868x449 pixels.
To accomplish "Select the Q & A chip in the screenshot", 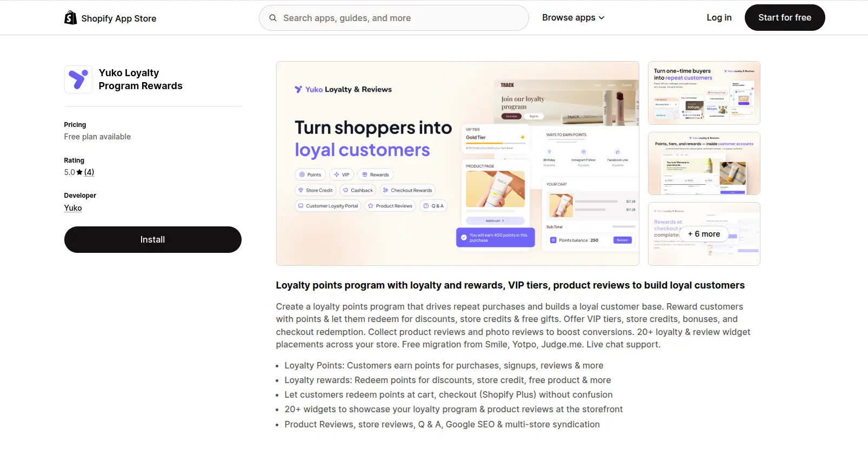I will tap(433, 205).
